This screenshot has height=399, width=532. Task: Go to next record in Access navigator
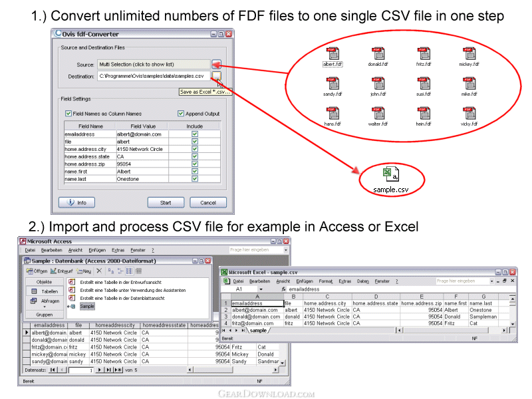tap(99, 370)
